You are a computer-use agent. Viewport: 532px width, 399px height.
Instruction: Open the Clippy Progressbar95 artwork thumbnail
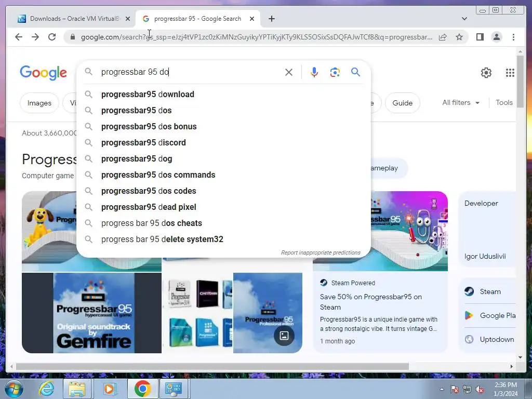(x=409, y=231)
